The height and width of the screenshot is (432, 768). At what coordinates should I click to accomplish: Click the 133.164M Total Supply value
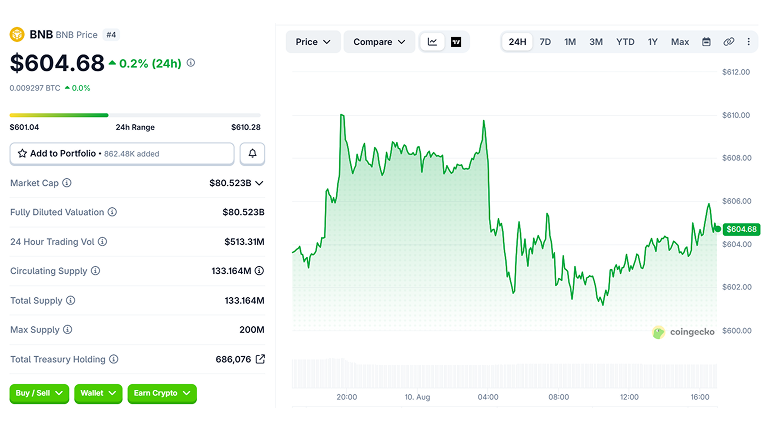(x=244, y=300)
